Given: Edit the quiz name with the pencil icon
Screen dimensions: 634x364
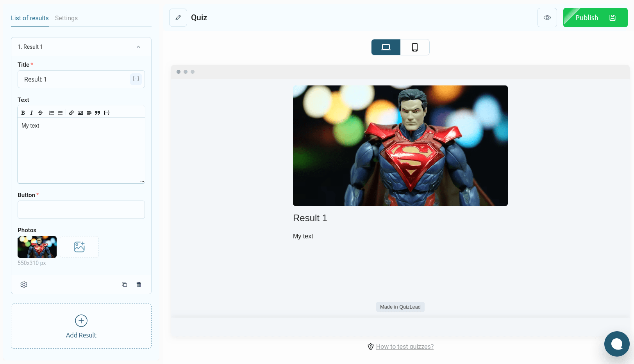Looking at the screenshot, I should pyautogui.click(x=178, y=18).
